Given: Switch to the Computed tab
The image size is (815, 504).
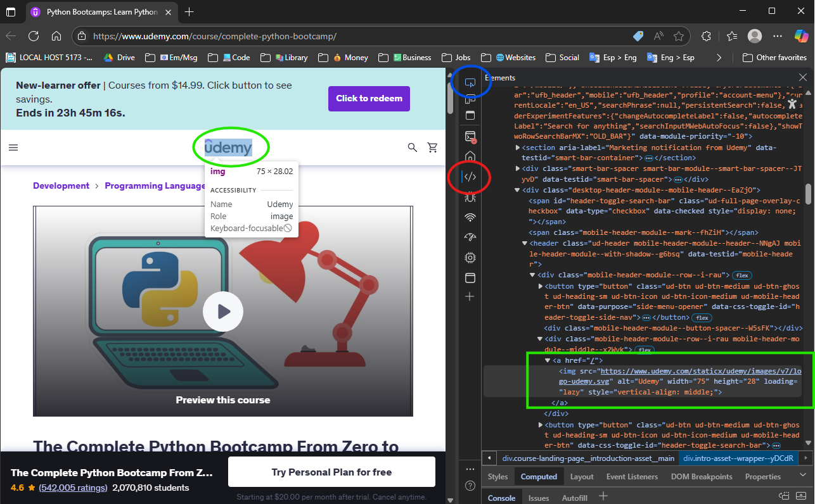Looking at the screenshot, I should [x=539, y=476].
